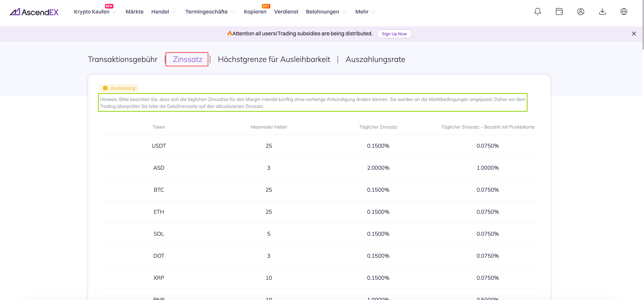Open the Auszahlungsrate tab
The width and height of the screenshot is (644, 300).
375,59
